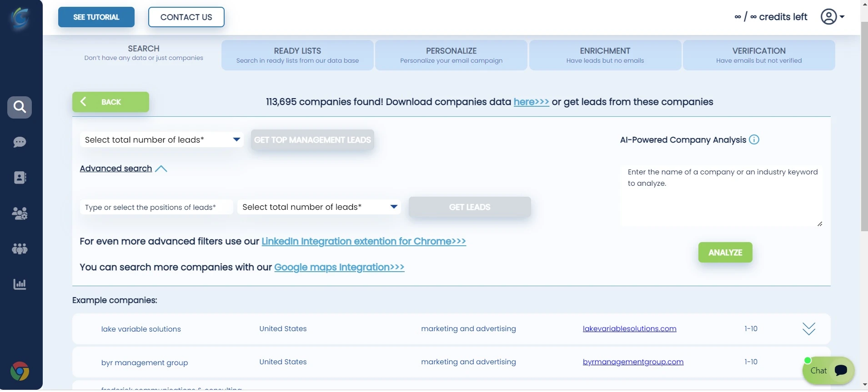Click the green ANALYZE button
This screenshot has width=868, height=392.
[725, 253]
